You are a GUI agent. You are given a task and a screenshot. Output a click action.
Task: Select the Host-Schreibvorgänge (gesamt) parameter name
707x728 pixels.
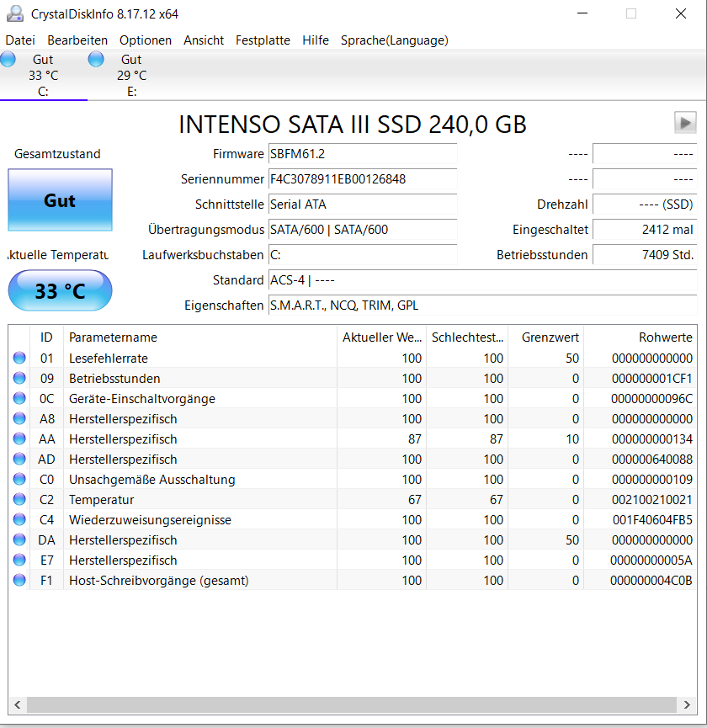pyautogui.click(x=159, y=581)
